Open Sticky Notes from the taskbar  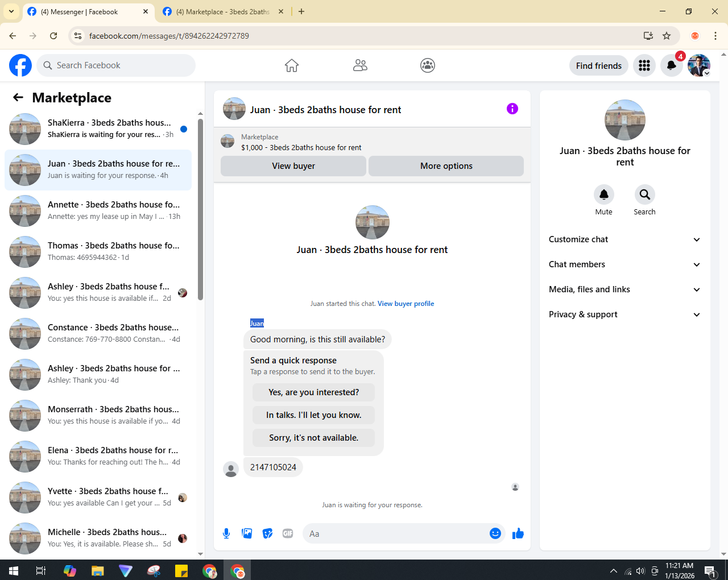(181, 570)
